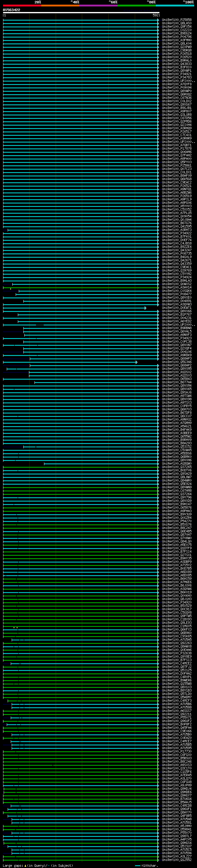Open hit UniRef100_P26520

(x=176, y=57)
